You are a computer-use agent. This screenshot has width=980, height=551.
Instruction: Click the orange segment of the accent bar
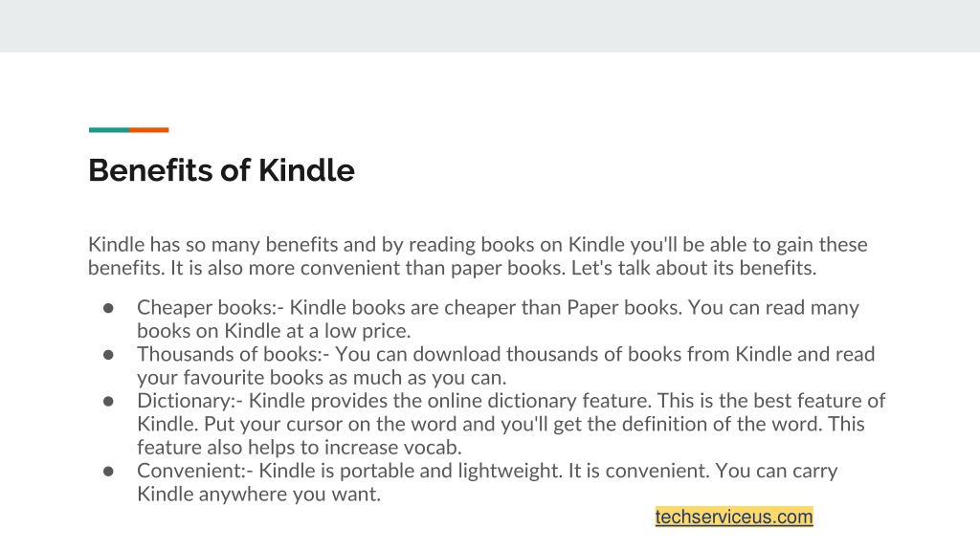[148, 130]
